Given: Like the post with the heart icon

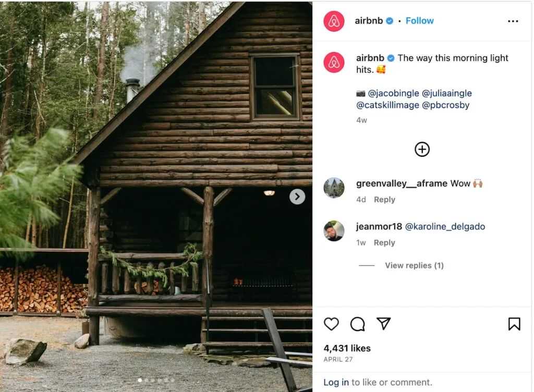Looking at the screenshot, I should pos(331,324).
